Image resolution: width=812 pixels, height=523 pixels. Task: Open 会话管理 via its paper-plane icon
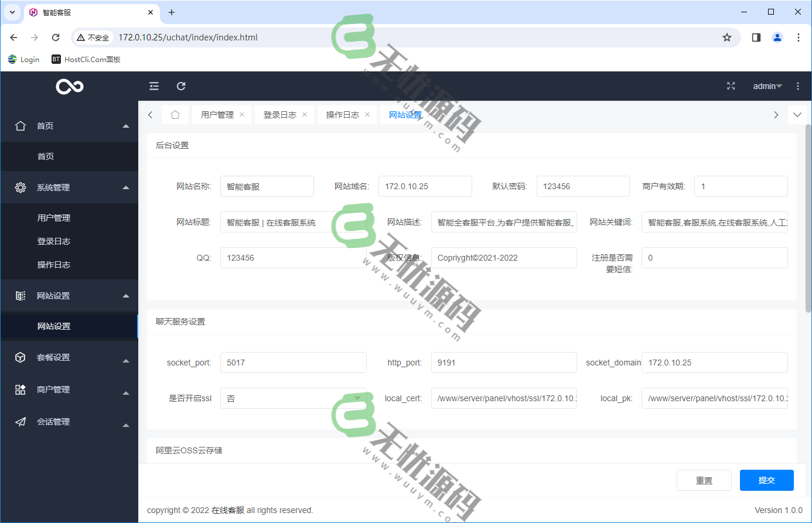tap(21, 421)
